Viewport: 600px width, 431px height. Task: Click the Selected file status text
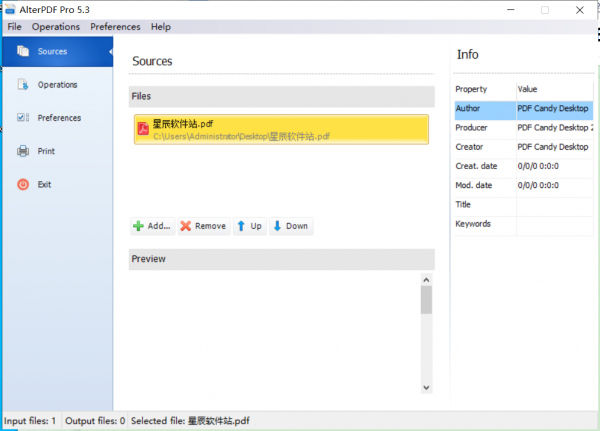[190, 421]
